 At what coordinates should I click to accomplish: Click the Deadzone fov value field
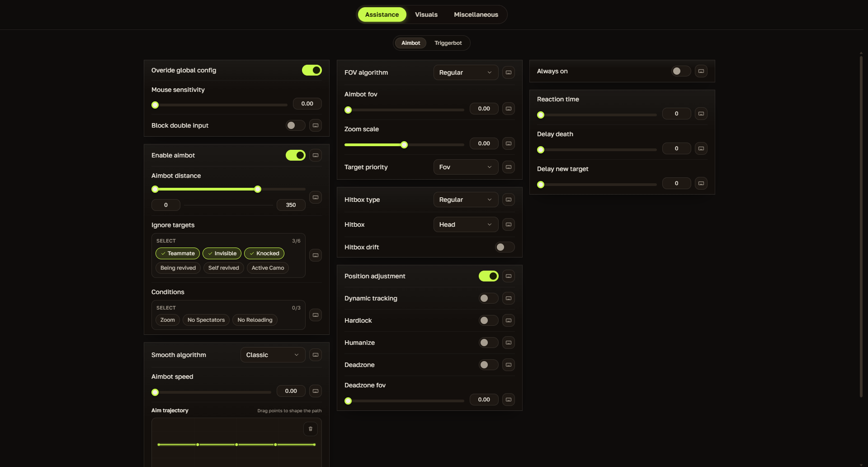pyautogui.click(x=484, y=400)
